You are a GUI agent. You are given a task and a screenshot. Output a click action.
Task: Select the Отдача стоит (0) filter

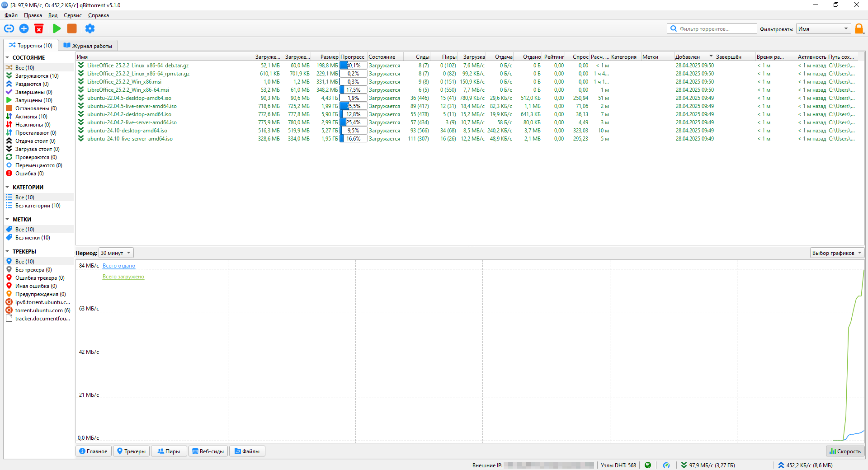click(x=39, y=141)
